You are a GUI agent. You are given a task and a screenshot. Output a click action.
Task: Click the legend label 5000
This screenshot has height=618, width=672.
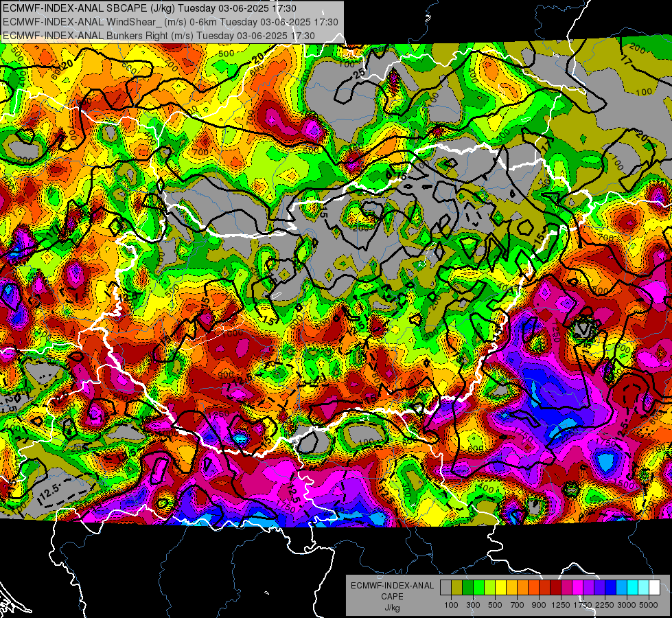pos(649,605)
